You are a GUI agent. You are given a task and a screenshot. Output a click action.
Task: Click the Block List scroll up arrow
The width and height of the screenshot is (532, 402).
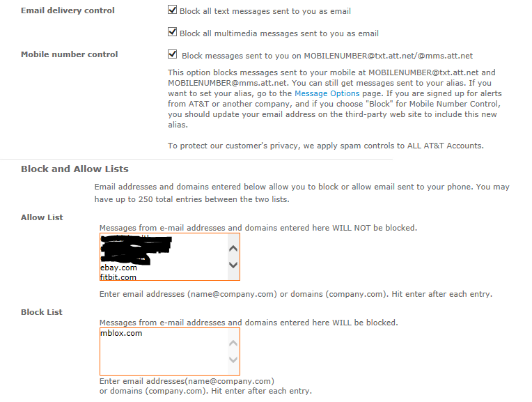233,343
